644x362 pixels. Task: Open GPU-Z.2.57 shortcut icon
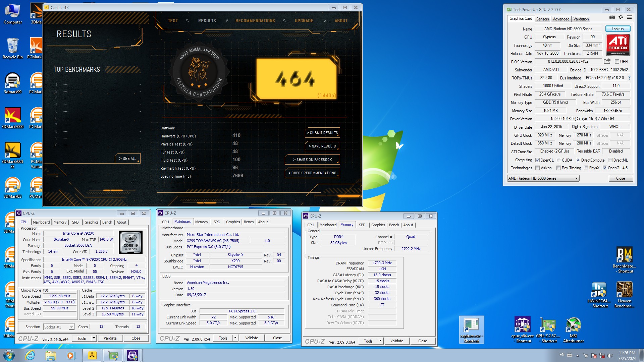coord(548,330)
